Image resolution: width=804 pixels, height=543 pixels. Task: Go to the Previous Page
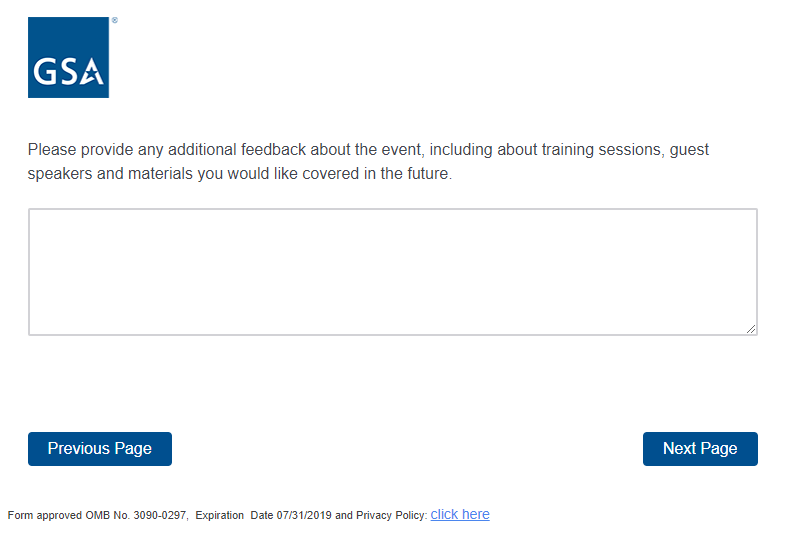click(x=100, y=449)
